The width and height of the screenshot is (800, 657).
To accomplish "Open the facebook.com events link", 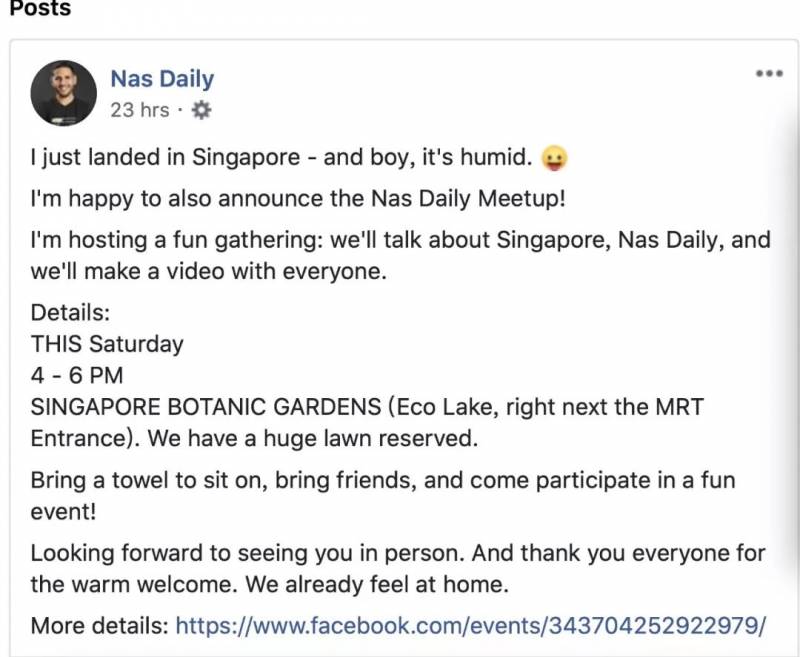I will pyautogui.click(x=471, y=626).
